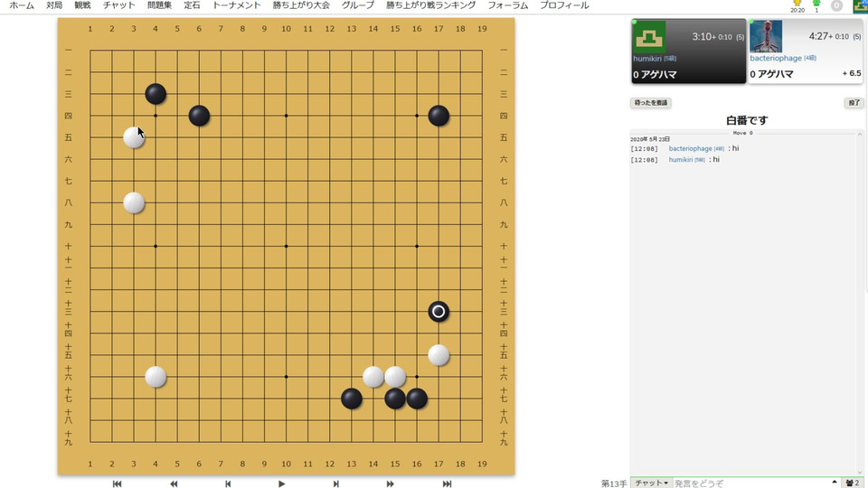868x488 pixels.
Task: Skip forward ten moves
Action: point(391,483)
